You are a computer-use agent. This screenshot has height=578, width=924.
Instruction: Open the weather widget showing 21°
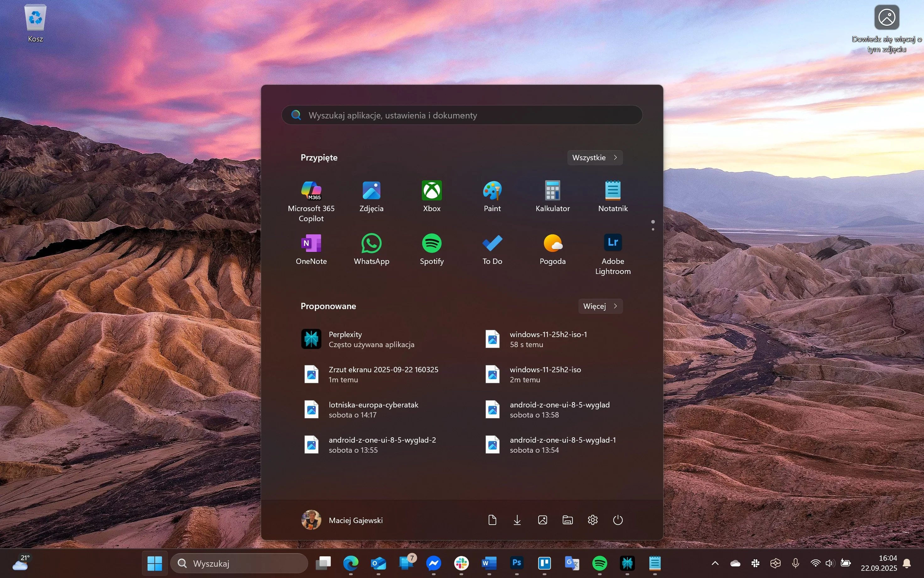coord(21,563)
